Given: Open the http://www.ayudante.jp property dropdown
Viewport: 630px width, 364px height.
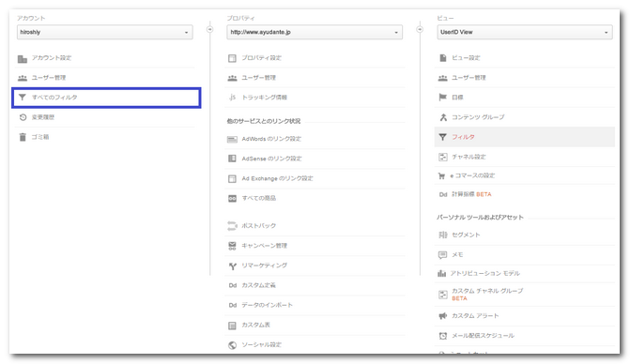Looking at the screenshot, I should [315, 32].
